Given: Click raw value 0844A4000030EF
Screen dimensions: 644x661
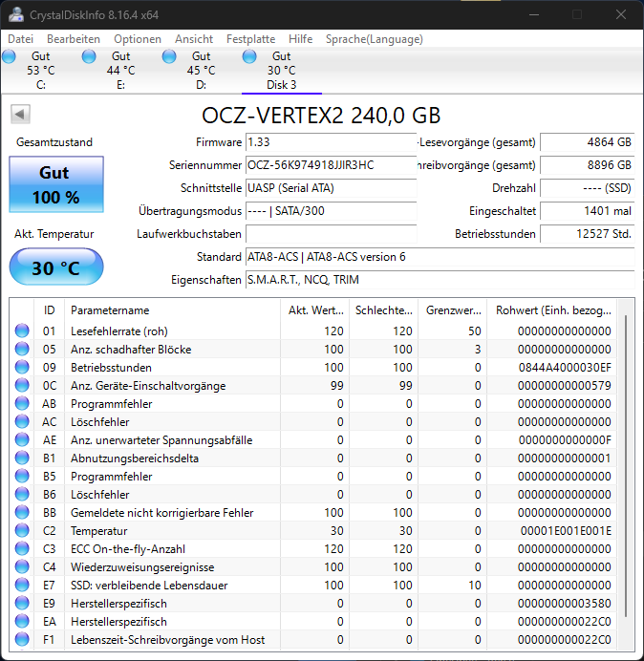Looking at the screenshot, I should pyautogui.click(x=565, y=368).
